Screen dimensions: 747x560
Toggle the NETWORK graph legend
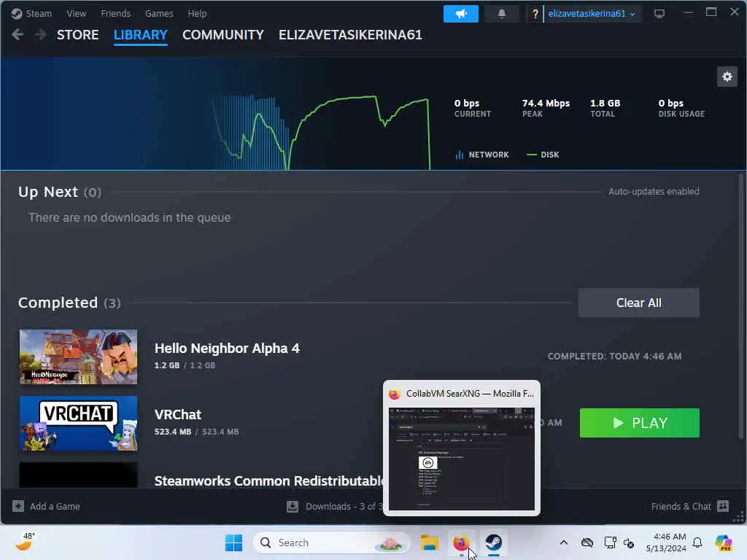[482, 155]
